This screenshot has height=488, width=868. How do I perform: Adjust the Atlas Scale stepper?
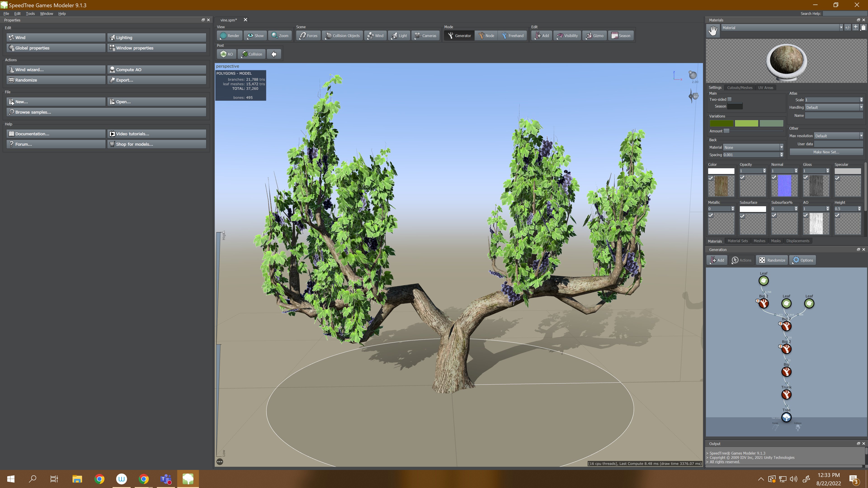click(861, 100)
